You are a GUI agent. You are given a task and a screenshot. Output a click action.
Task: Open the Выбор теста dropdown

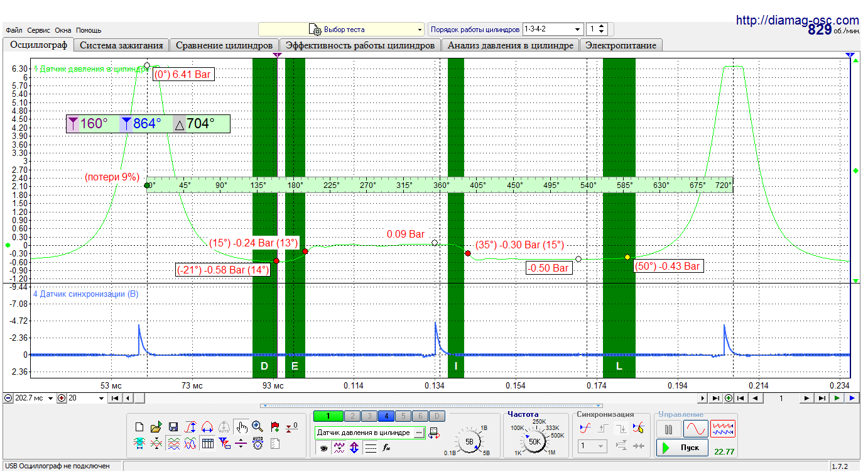pyautogui.click(x=342, y=30)
